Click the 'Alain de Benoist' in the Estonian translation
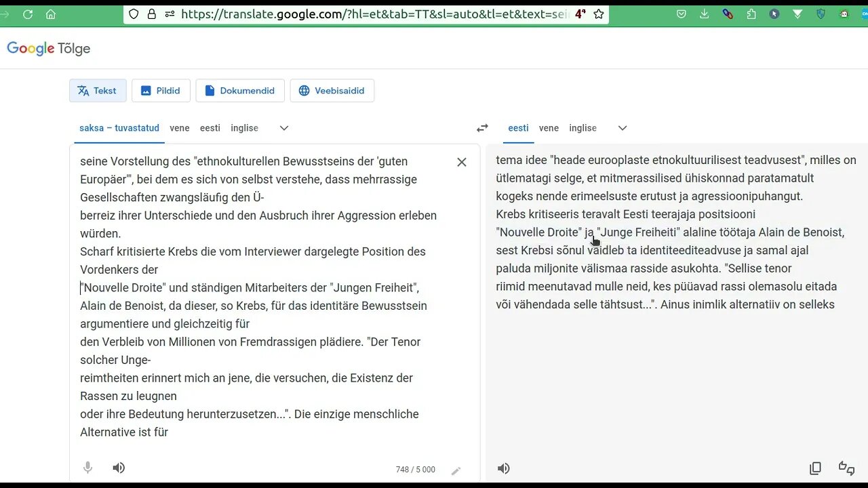 [x=799, y=232]
